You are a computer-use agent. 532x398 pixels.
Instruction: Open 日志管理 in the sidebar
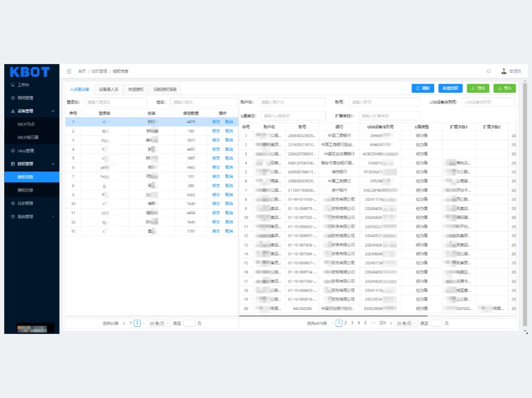pyautogui.click(x=25, y=204)
